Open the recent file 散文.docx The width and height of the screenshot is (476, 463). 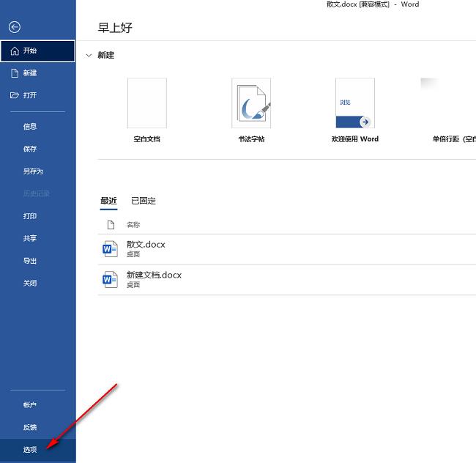(287, 249)
